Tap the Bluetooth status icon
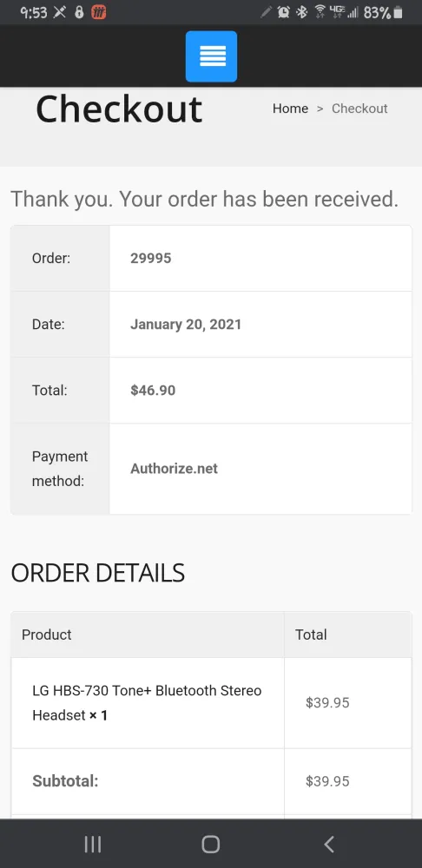 302,12
